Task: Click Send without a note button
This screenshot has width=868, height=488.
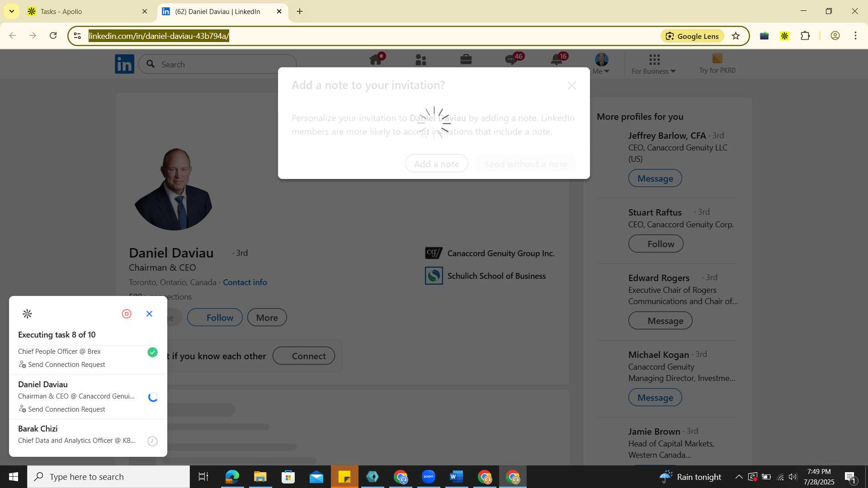Action: (x=525, y=164)
